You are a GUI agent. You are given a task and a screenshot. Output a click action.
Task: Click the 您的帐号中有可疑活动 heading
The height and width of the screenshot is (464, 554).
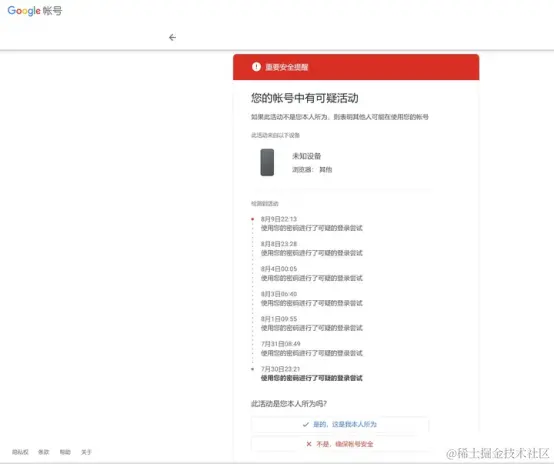coord(305,98)
